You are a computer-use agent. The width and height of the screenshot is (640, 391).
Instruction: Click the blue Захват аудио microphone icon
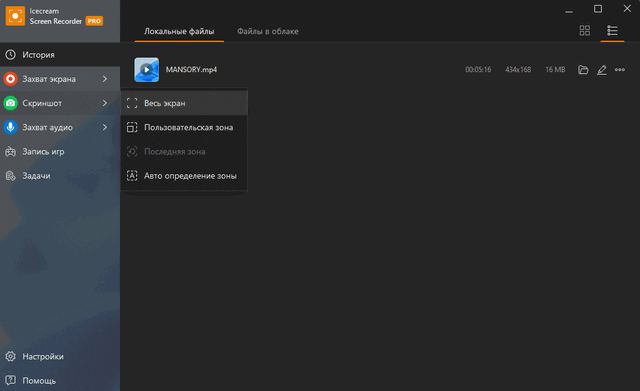[11, 127]
